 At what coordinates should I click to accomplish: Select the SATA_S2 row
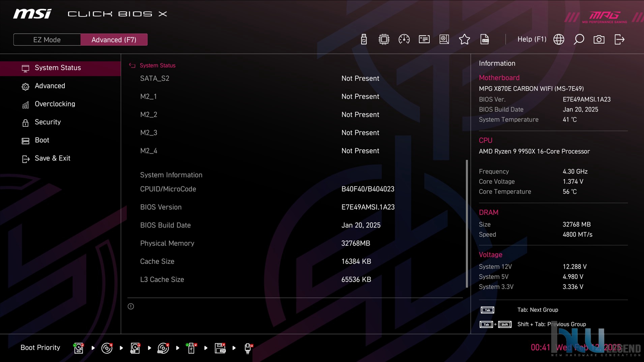pyautogui.click(x=295, y=78)
